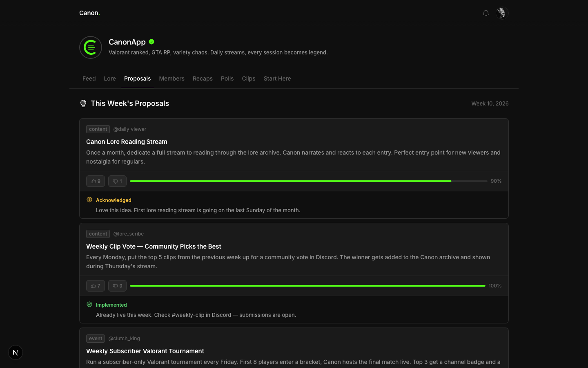Viewport: 588px width, 368px height.
Task: Click the Acknowledged status icon
Action: (x=89, y=200)
